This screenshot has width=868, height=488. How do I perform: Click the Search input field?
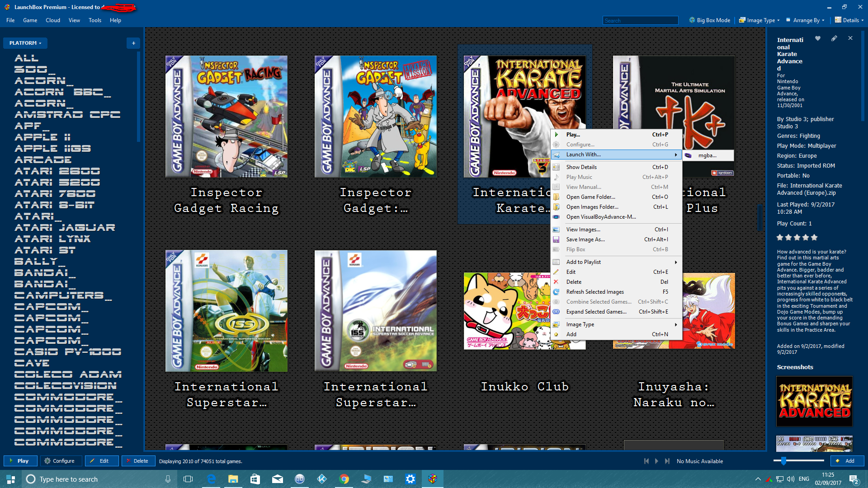641,20
